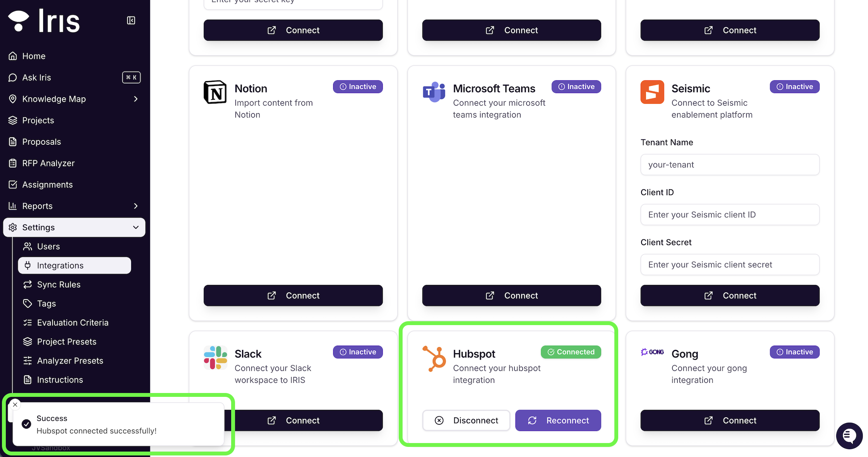Image resolution: width=868 pixels, height=457 pixels.
Task: Click the Evaluation Criteria checklist icon
Action: (x=28, y=322)
